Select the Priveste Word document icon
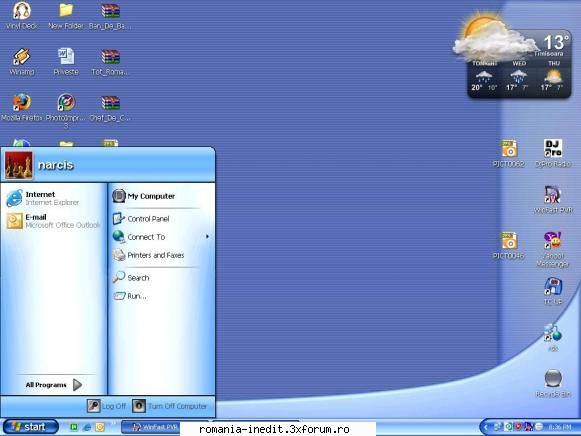Screen dimensions: 581x436 pos(66,61)
